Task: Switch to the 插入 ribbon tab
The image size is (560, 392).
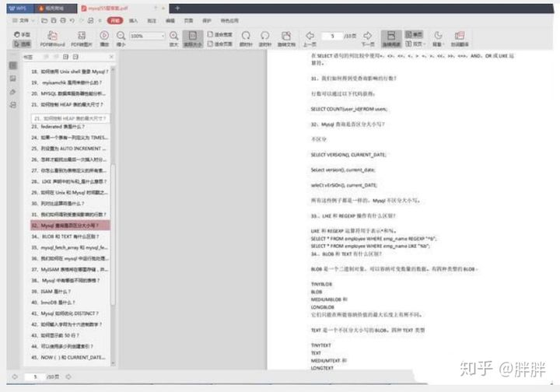Action: tap(133, 20)
